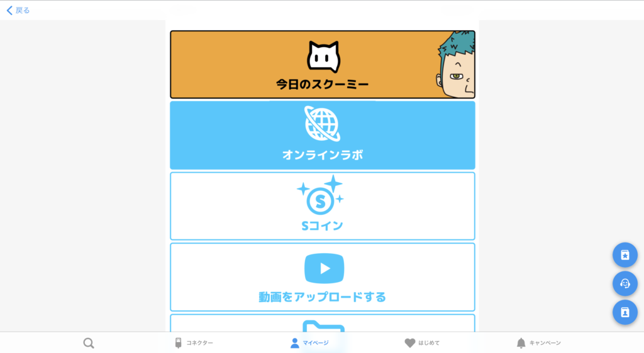Click the partially visible folder icon tile
The image size is (644, 353).
pyautogui.click(x=323, y=323)
